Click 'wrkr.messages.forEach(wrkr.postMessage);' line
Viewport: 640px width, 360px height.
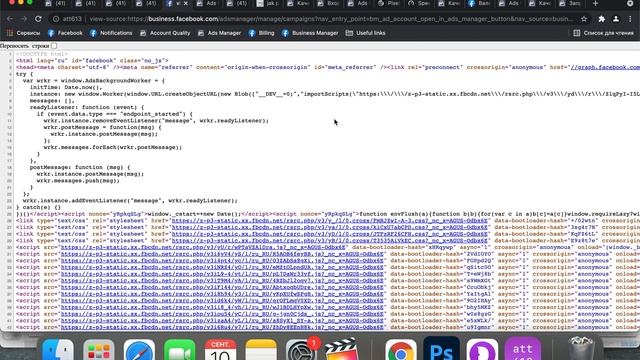point(113,147)
